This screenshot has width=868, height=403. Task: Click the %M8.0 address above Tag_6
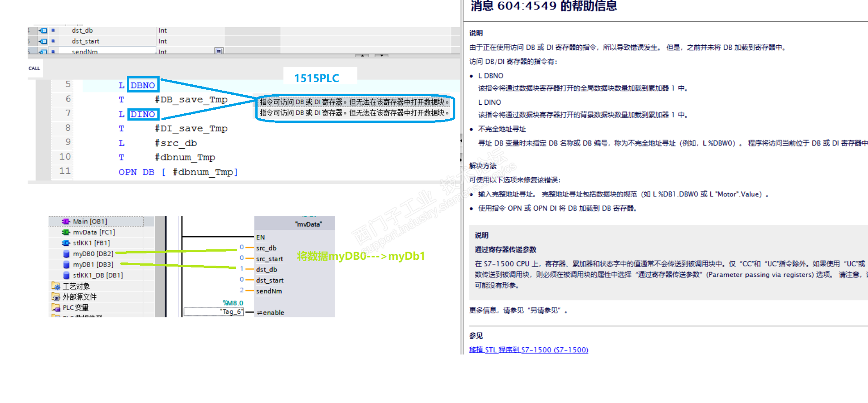pyautogui.click(x=233, y=303)
